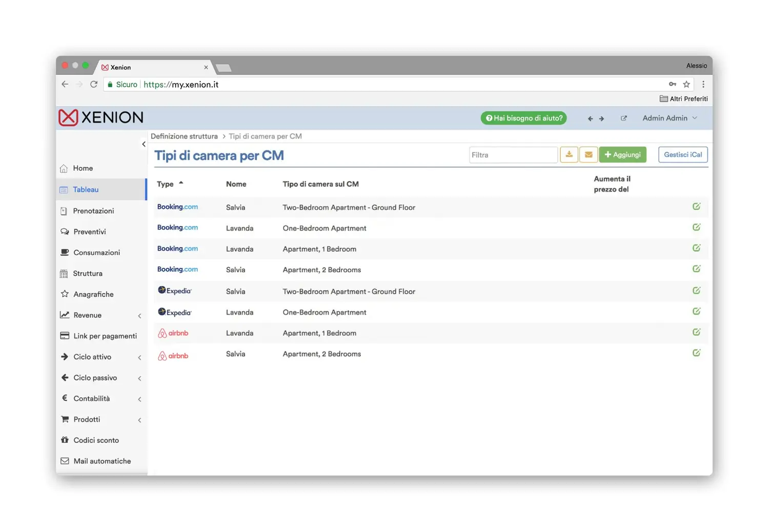Click edit icon for first Booking.com row

[x=696, y=207]
